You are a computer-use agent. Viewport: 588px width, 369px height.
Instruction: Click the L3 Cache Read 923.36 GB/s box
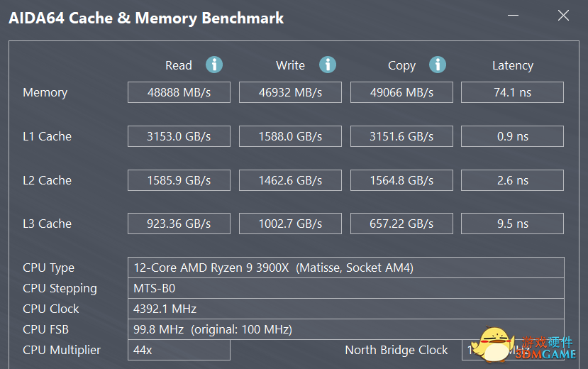tap(179, 224)
